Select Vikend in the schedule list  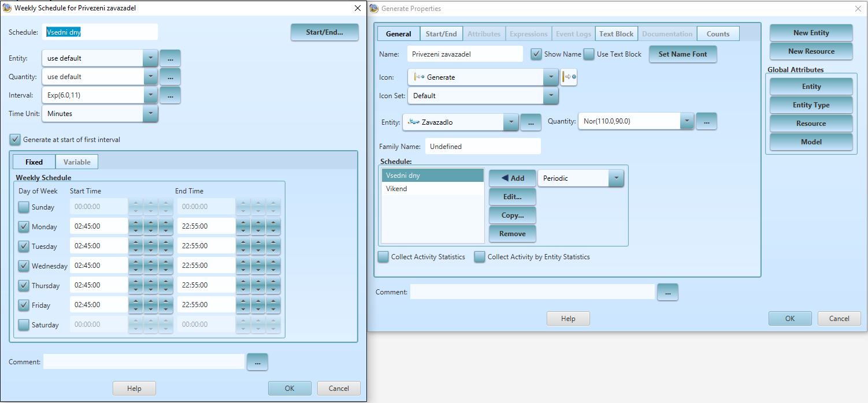pos(396,189)
